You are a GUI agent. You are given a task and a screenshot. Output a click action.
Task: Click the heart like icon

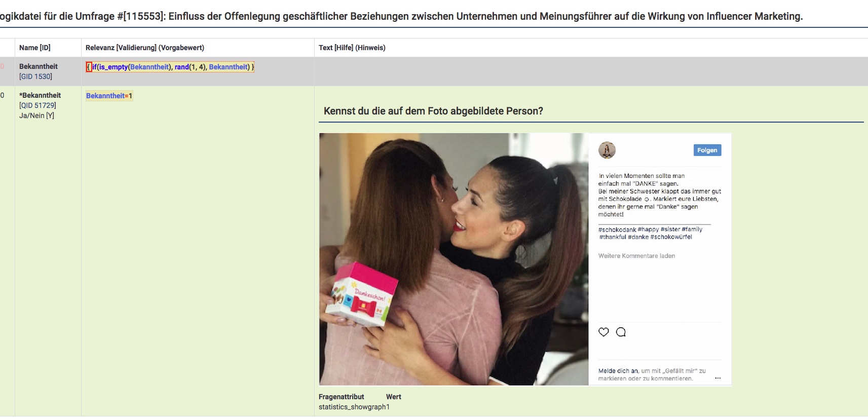603,332
